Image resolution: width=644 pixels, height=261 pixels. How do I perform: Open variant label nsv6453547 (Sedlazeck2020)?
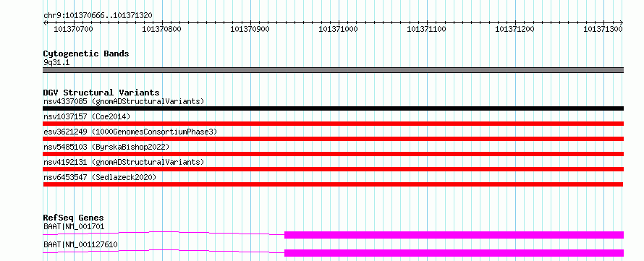[100, 177]
